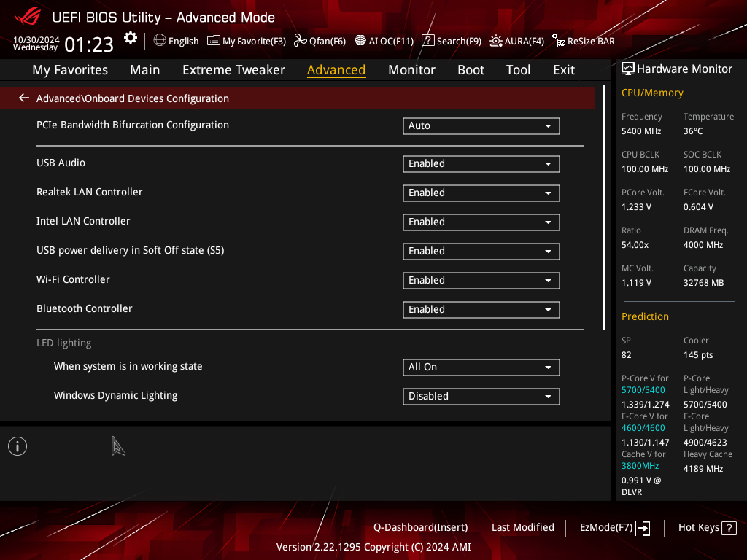Click the Advanced\Onboard Devices Configuration breadcrumb
This screenshot has width=747, height=560.
coord(133,98)
